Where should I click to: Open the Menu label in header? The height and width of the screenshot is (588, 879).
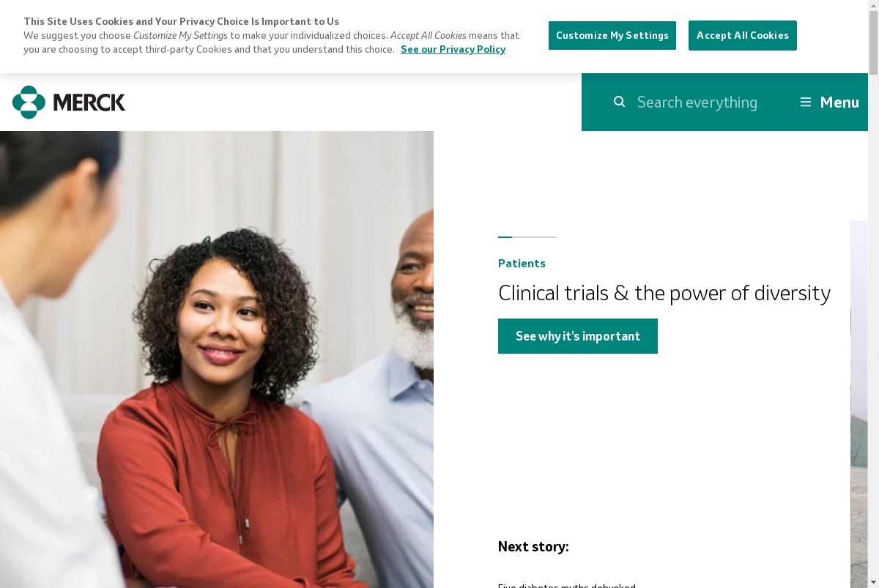click(x=839, y=103)
